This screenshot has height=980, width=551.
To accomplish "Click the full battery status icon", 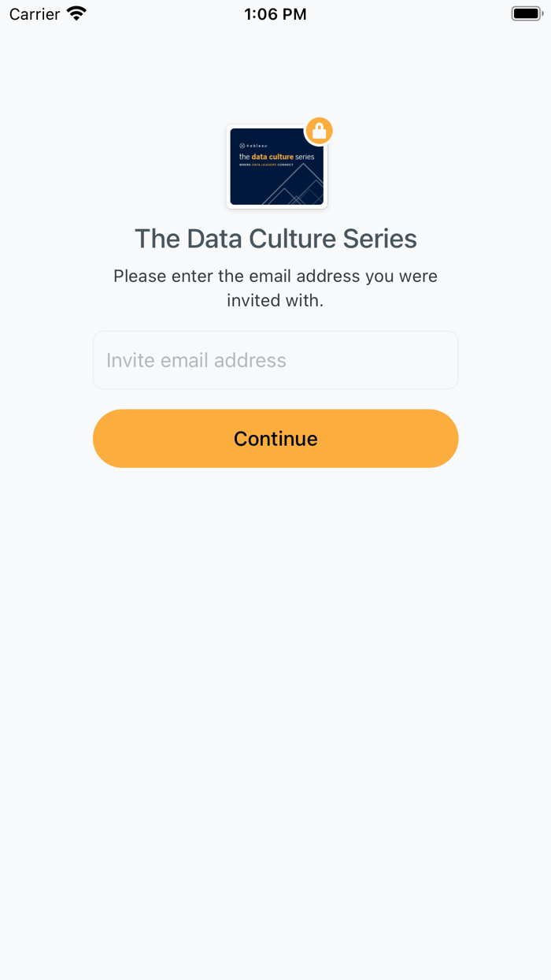I will point(526,13).
